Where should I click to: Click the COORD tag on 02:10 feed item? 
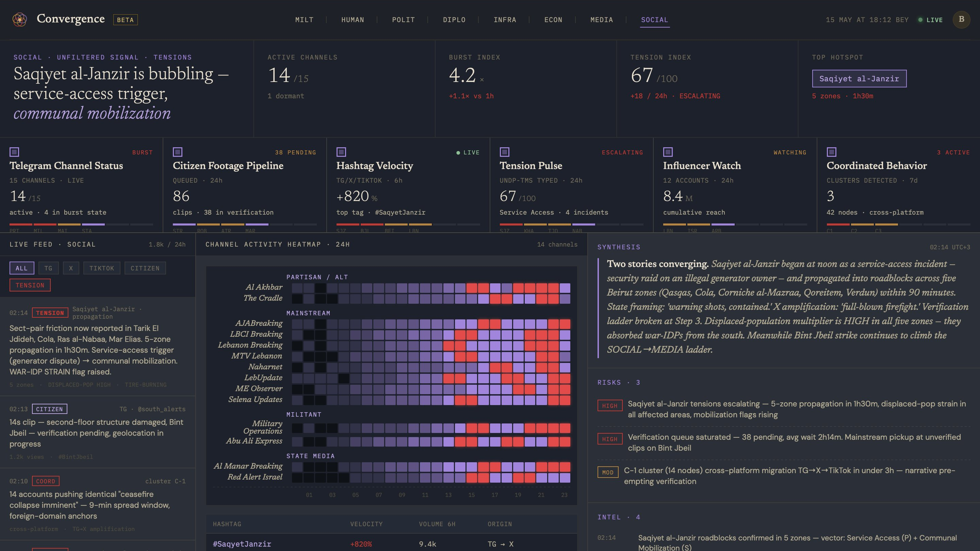click(x=45, y=481)
